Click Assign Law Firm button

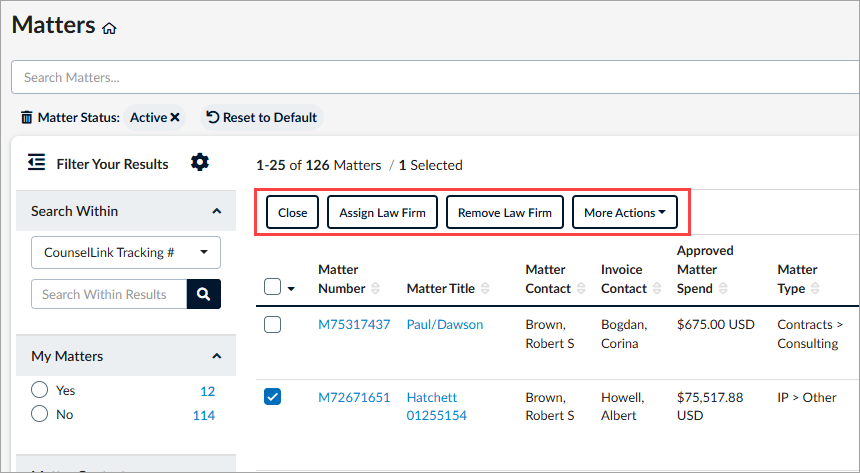(x=382, y=212)
